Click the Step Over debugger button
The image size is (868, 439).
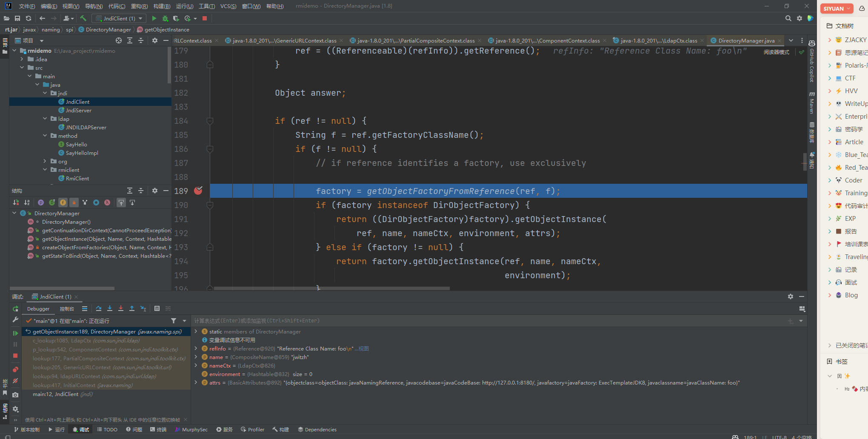click(x=99, y=308)
